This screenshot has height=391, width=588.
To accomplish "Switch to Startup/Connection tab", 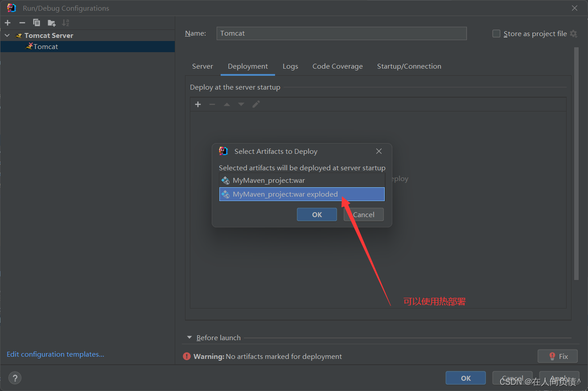I will click(409, 66).
